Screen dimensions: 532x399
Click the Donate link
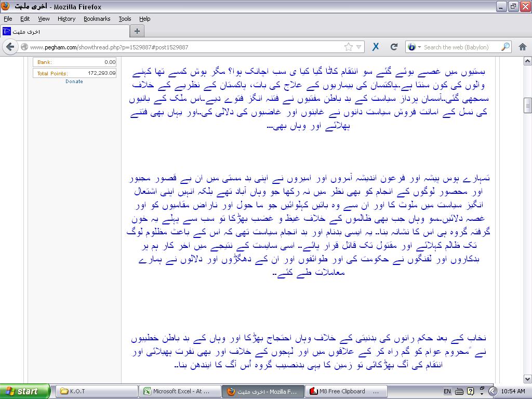click(74, 82)
